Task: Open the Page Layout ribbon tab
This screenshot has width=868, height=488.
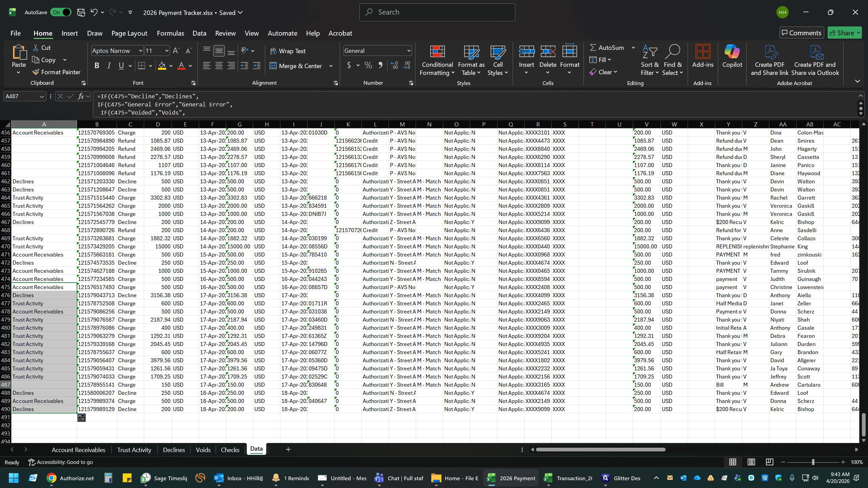Action: coord(129,33)
